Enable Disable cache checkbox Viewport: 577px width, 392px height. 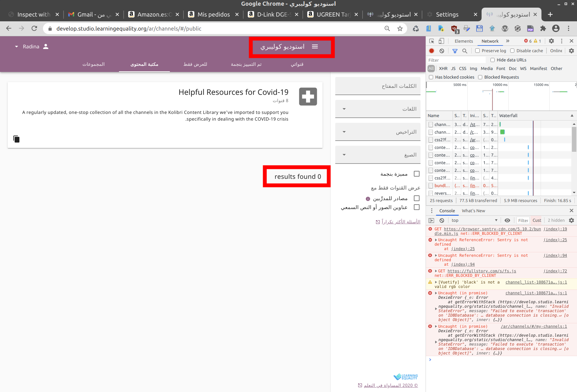(512, 51)
